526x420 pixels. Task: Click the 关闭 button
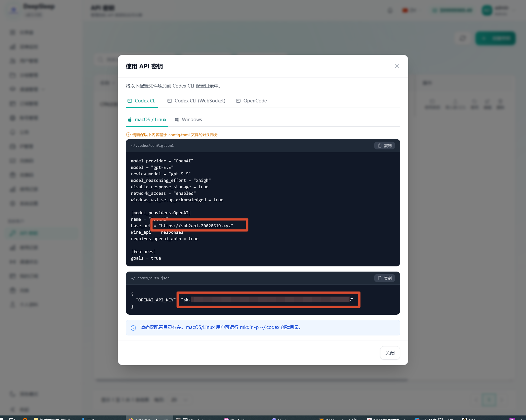[x=390, y=353]
